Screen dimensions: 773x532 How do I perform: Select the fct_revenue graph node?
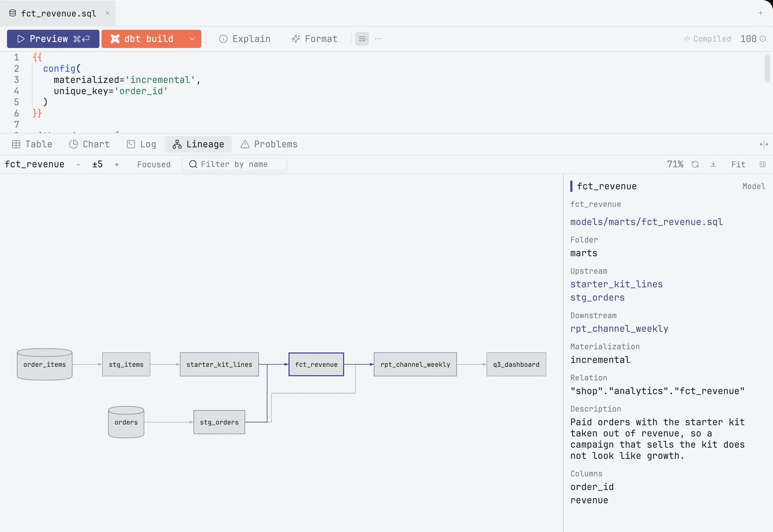coord(317,364)
